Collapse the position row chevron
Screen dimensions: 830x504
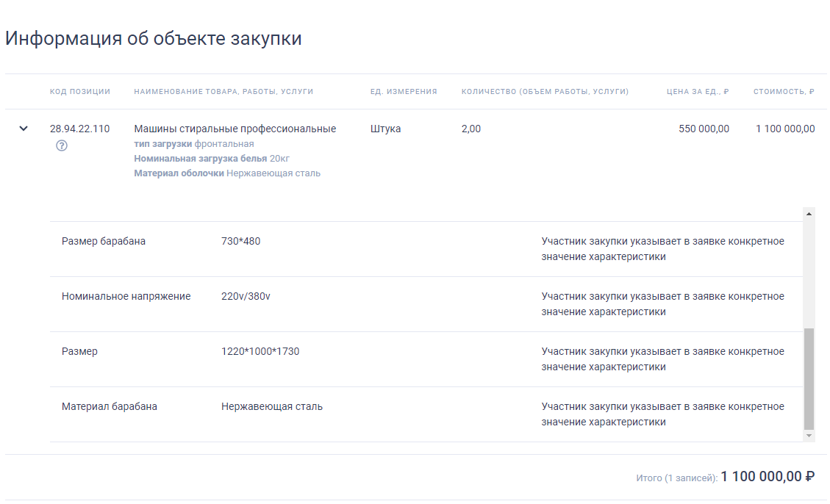click(x=24, y=129)
